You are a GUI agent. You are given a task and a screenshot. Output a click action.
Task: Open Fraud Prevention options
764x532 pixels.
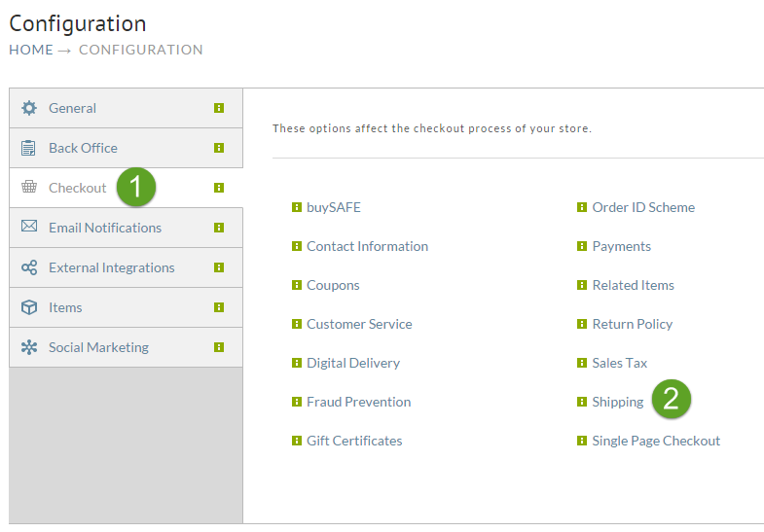[x=358, y=402]
